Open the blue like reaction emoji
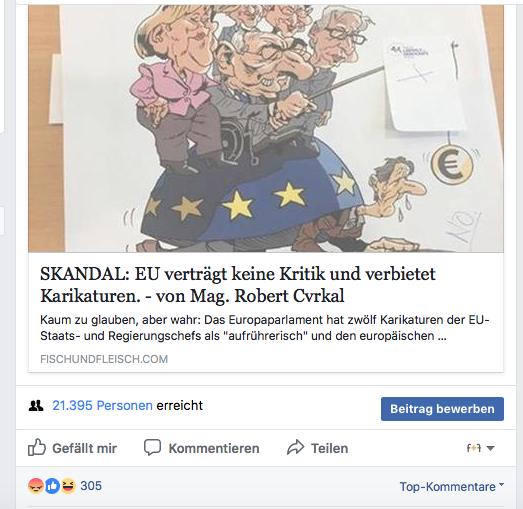 click(52, 486)
